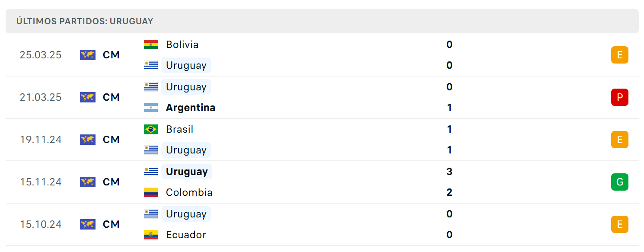Click the Brasil flag icon

click(151, 129)
